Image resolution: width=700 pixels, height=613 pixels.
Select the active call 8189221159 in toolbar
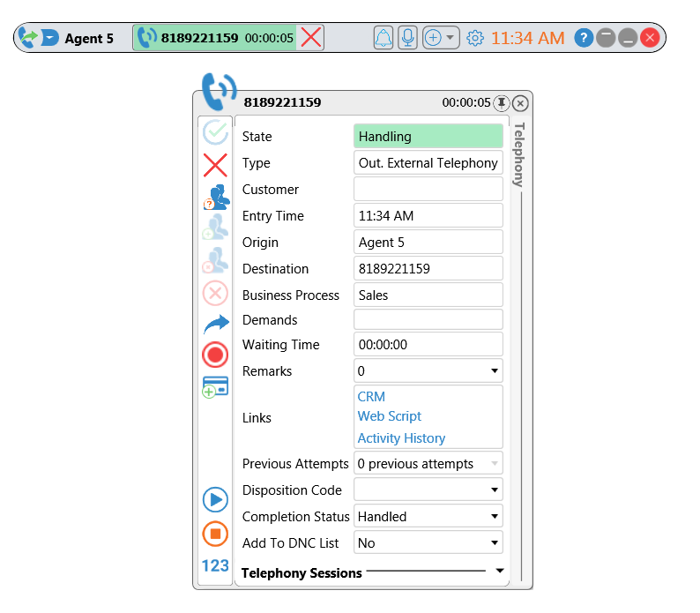tap(215, 38)
